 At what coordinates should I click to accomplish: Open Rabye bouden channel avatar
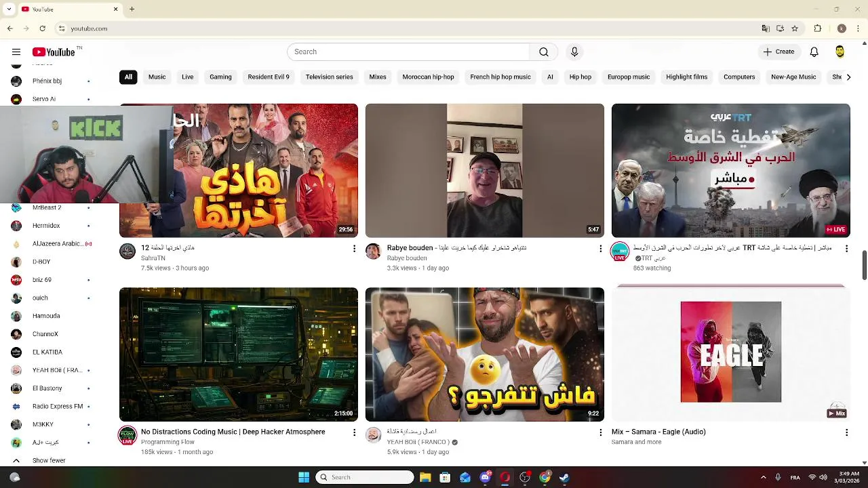click(374, 251)
